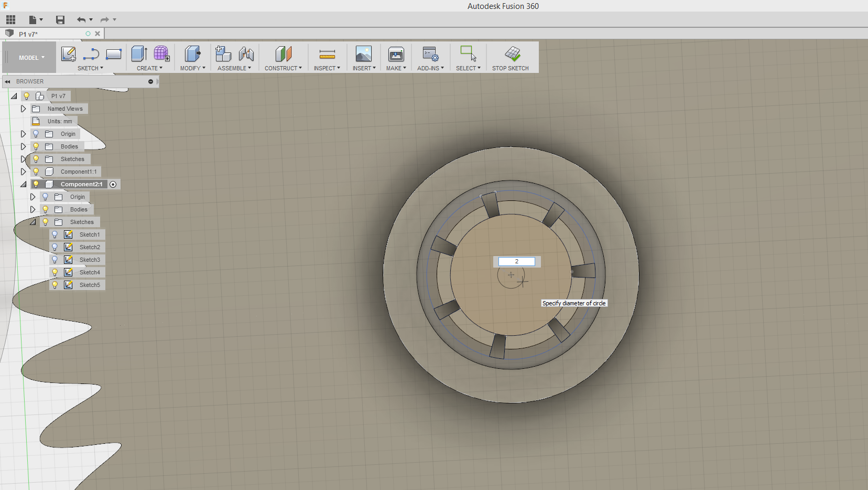Click the Insert image icon

pos(364,54)
